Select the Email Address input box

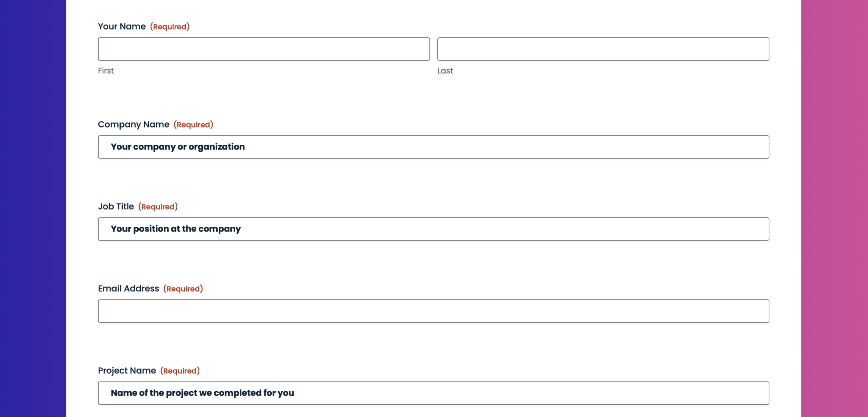(433, 311)
